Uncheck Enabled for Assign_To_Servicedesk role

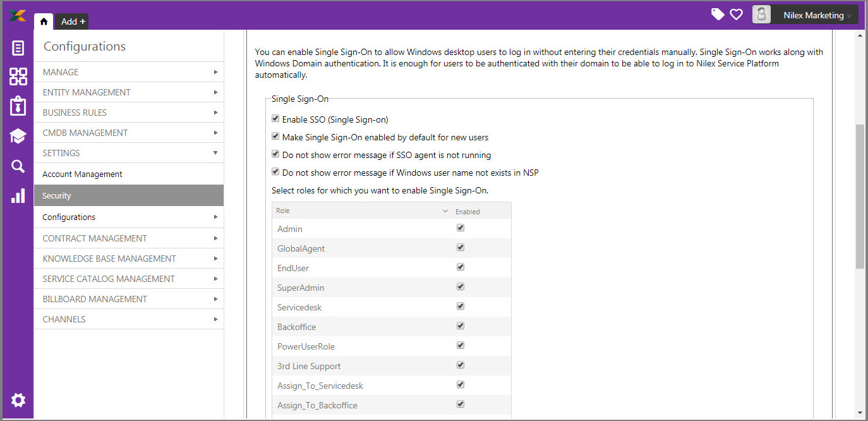461,384
